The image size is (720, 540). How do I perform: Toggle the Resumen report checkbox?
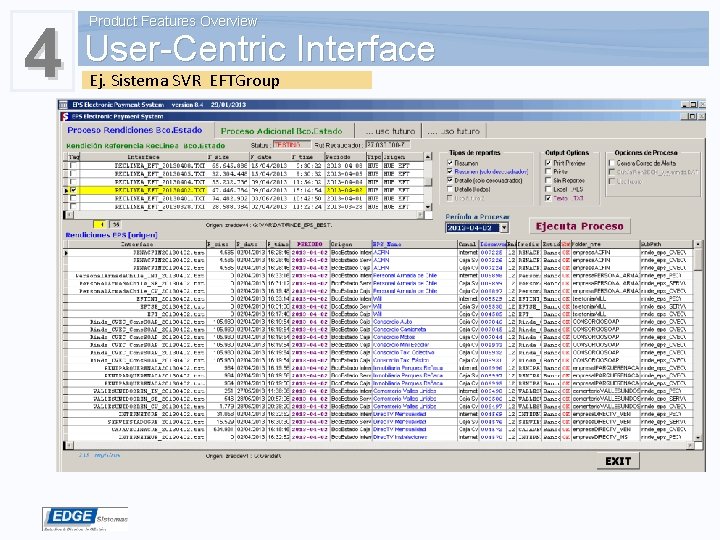[x=450, y=163]
